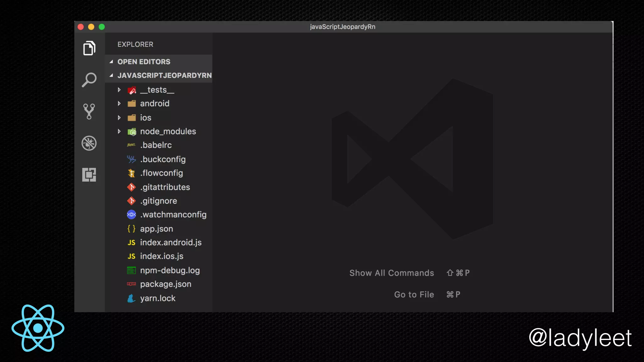Screen dimensions: 644x362
Task: Click the yarn.lock cat icon
Action: pos(131,298)
